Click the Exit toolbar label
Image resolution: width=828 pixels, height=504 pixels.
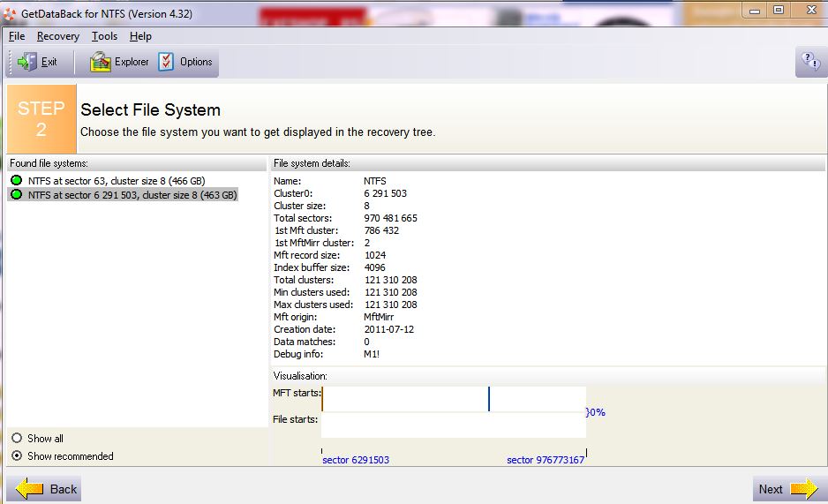tap(49, 62)
